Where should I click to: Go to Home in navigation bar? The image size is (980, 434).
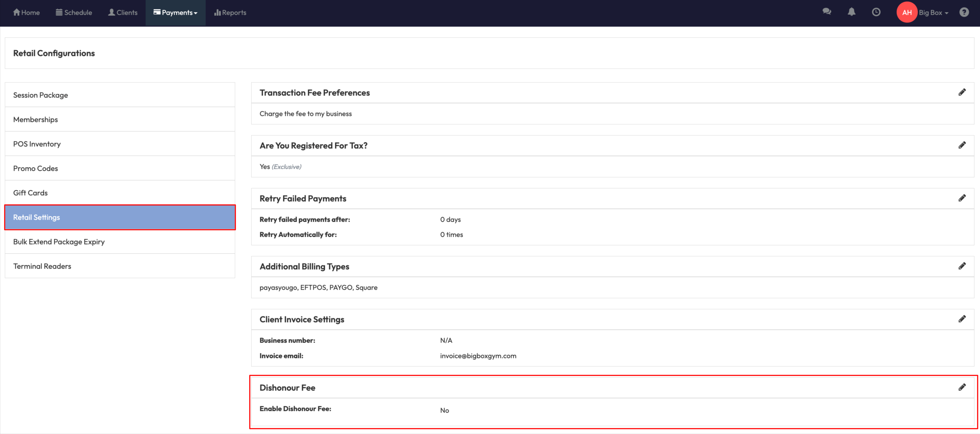[26, 12]
